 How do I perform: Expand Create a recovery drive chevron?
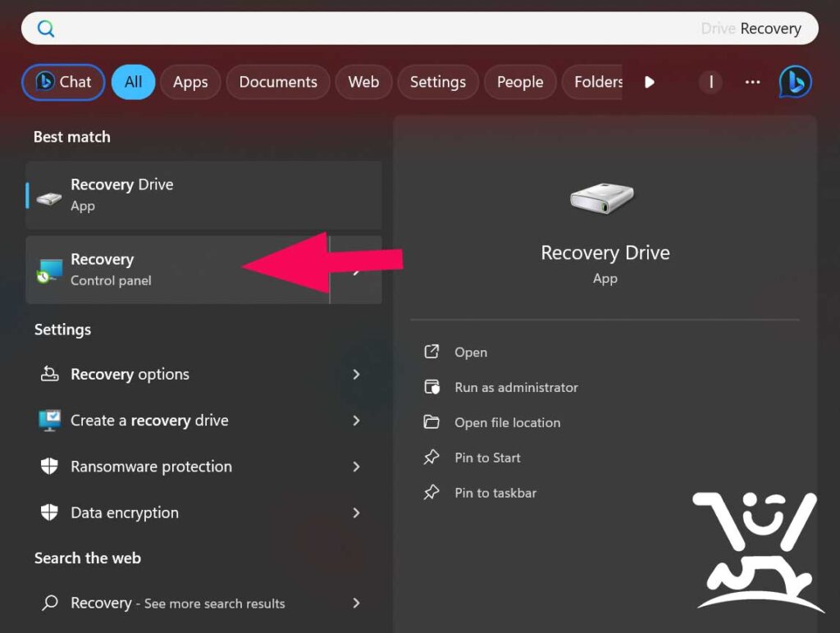356,421
